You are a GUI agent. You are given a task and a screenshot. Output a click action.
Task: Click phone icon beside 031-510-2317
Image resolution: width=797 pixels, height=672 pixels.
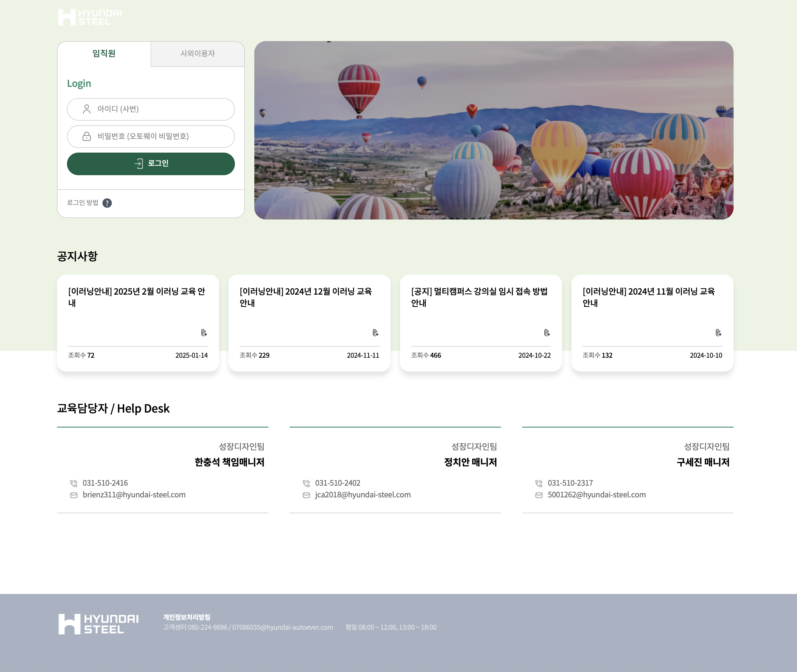pyautogui.click(x=539, y=483)
